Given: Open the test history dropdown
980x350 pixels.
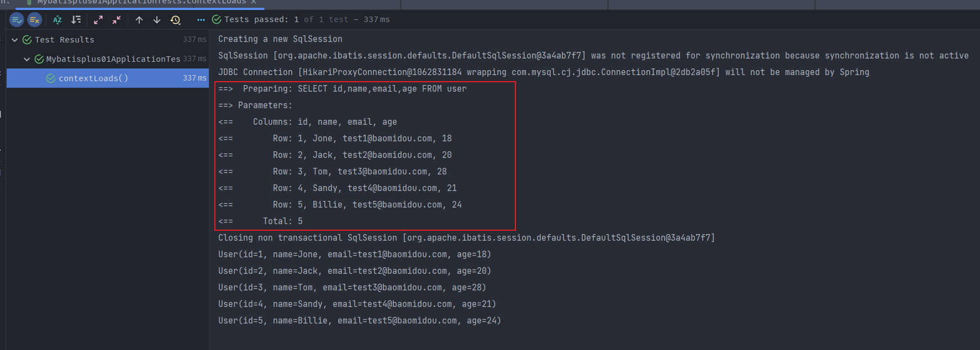Looking at the screenshot, I should pyautogui.click(x=176, y=20).
